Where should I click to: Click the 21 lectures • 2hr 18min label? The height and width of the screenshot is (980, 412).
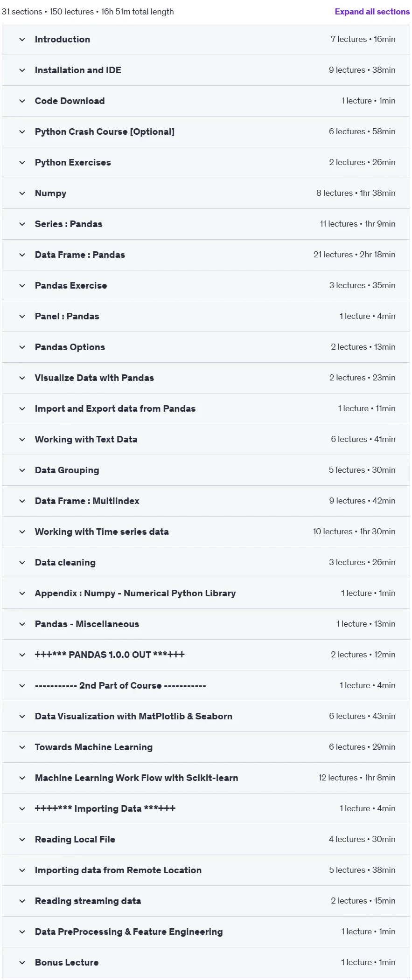tap(354, 255)
